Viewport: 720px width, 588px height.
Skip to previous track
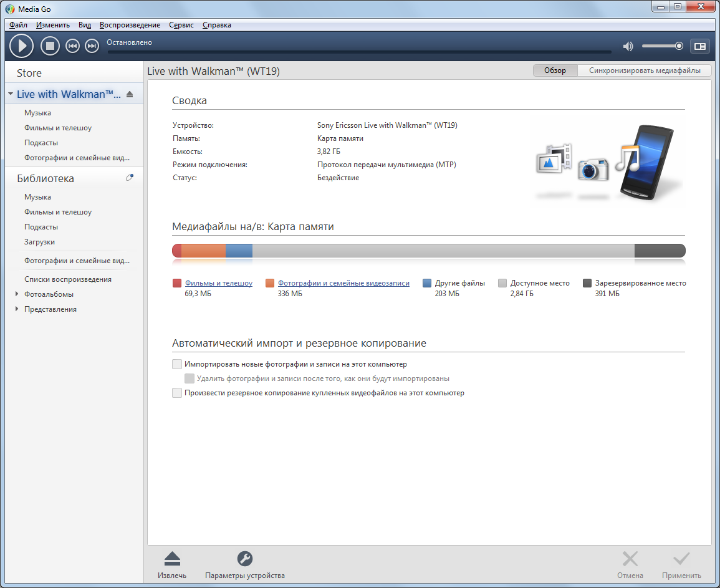tap(72, 46)
